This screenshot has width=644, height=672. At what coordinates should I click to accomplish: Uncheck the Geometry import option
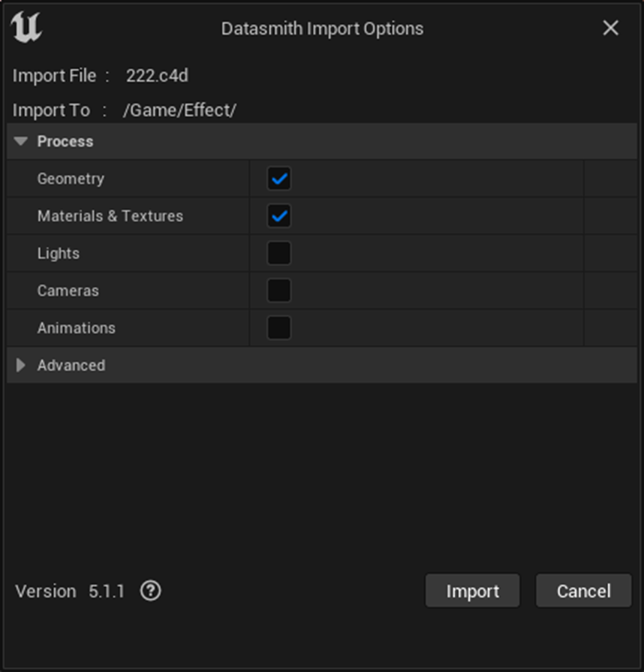tap(277, 179)
